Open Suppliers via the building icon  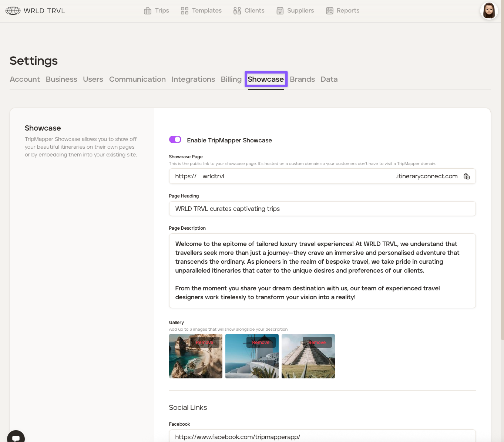point(280,11)
